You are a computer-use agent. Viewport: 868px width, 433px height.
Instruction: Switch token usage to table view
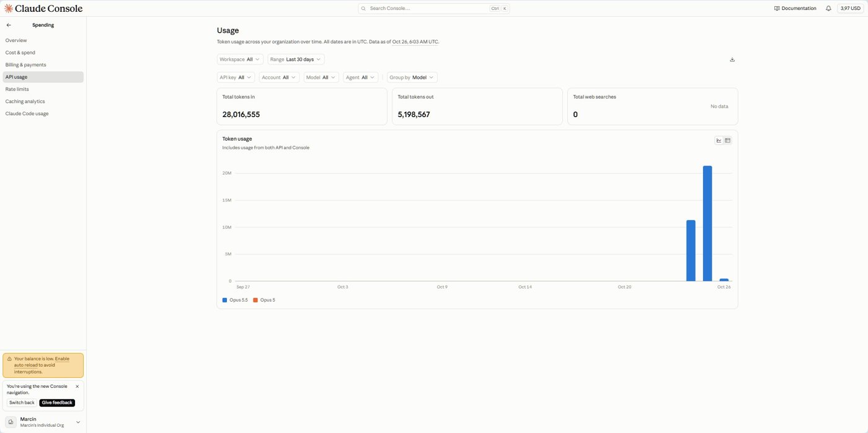[728, 141]
